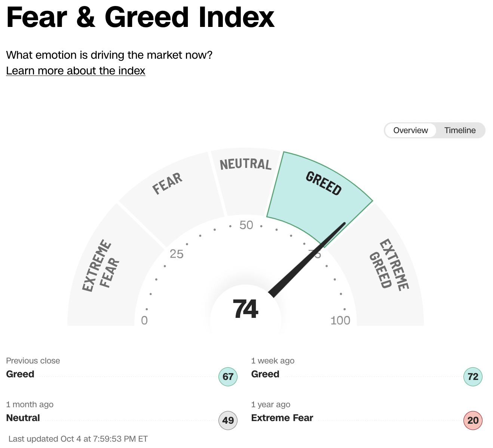493x448 pixels.
Task: Click the 1 week ago 72 badge
Action: pyautogui.click(x=473, y=377)
